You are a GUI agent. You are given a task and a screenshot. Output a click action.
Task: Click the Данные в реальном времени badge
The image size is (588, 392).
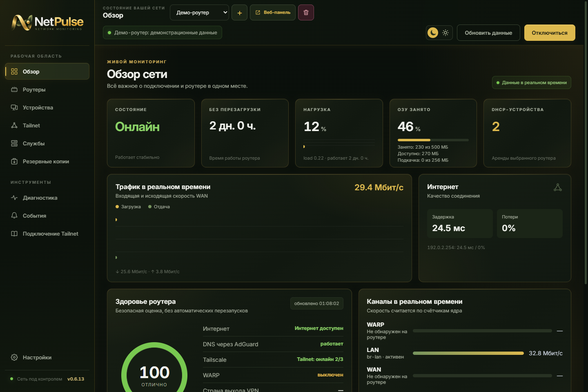click(x=532, y=82)
